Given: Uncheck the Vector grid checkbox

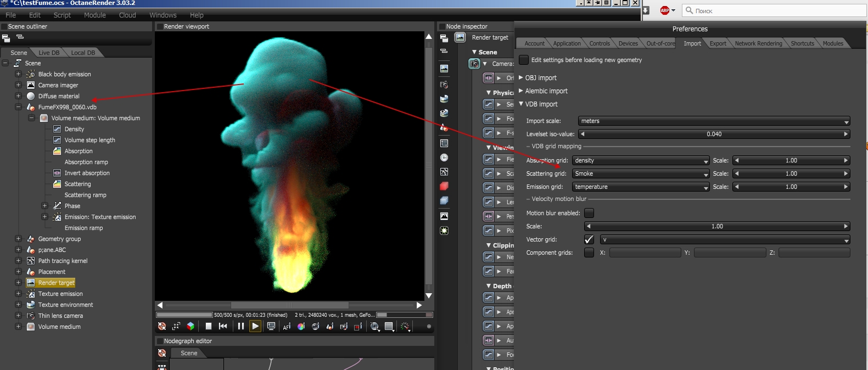Looking at the screenshot, I should tap(589, 239).
